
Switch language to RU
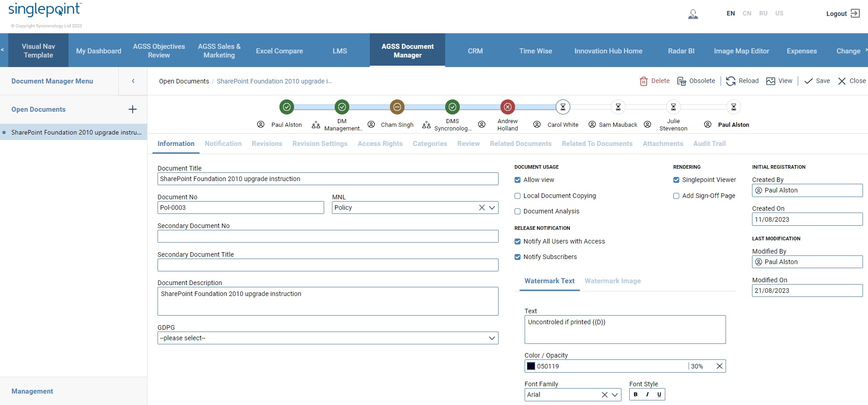pyautogui.click(x=763, y=13)
